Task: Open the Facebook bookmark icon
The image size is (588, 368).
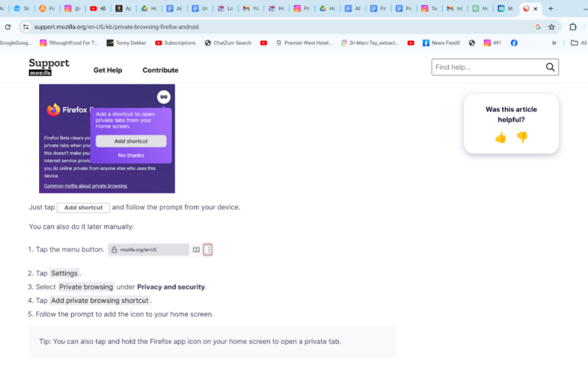Action: coord(514,43)
